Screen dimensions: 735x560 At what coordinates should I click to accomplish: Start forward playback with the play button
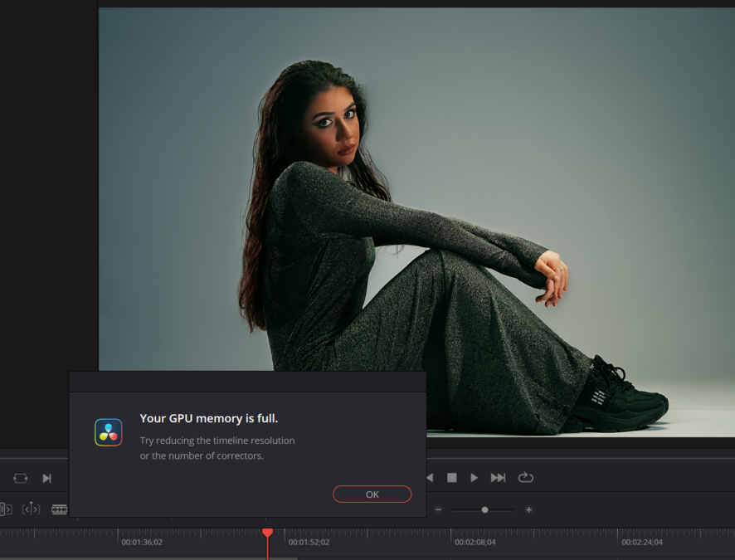pyautogui.click(x=475, y=478)
